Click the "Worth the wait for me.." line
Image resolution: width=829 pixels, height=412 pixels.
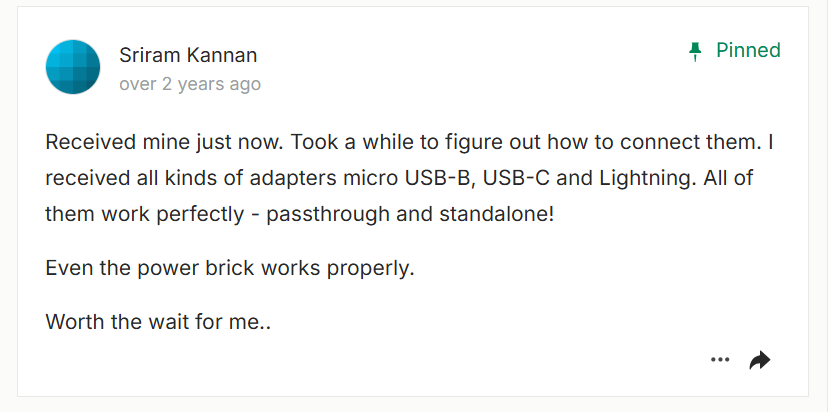(x=161, y=323)
